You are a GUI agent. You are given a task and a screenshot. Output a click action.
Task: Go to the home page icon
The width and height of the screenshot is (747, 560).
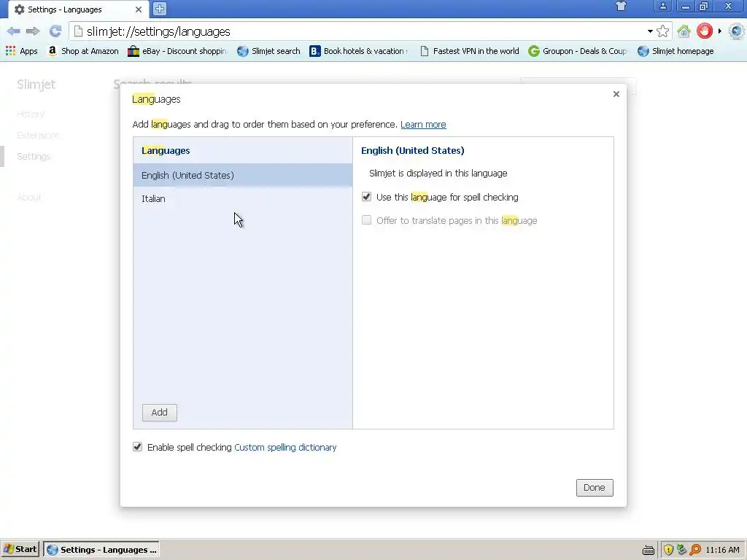coord(684,31)
